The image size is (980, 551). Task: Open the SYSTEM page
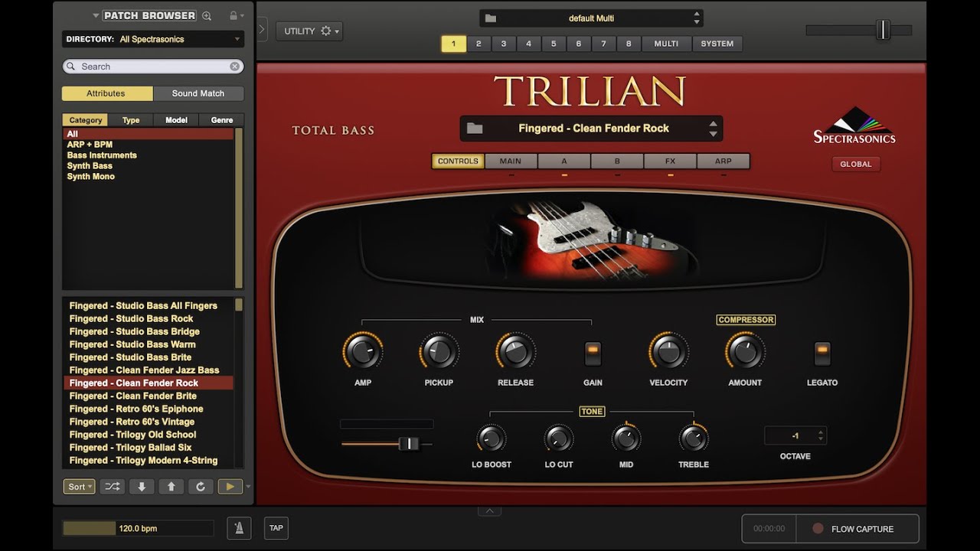pos(717,44)
